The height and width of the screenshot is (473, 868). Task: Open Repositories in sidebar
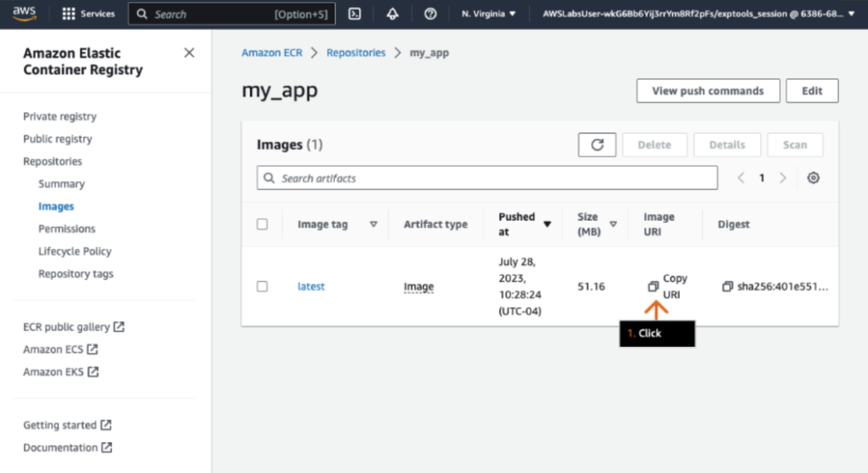[x=53, y=161]
